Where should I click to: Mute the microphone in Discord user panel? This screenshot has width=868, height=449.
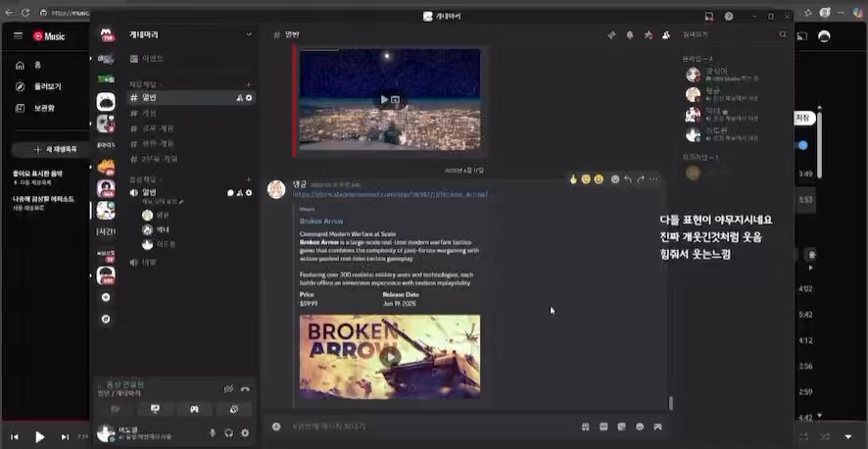[212, 433]
